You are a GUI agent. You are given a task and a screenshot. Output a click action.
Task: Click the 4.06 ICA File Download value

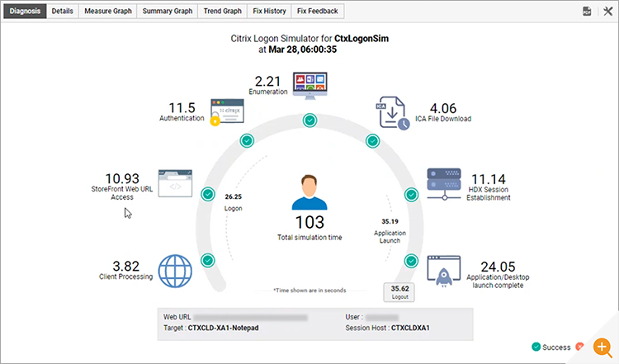click(x=443, y=108)
